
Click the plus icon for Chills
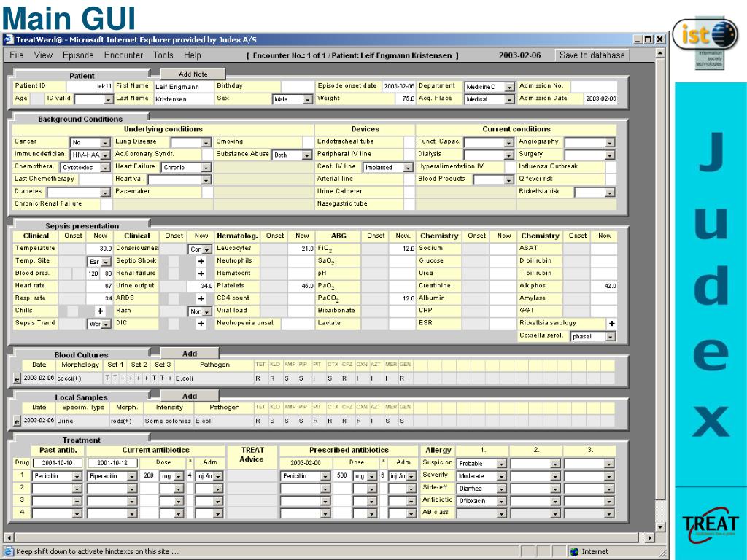(x=100, y=311)
